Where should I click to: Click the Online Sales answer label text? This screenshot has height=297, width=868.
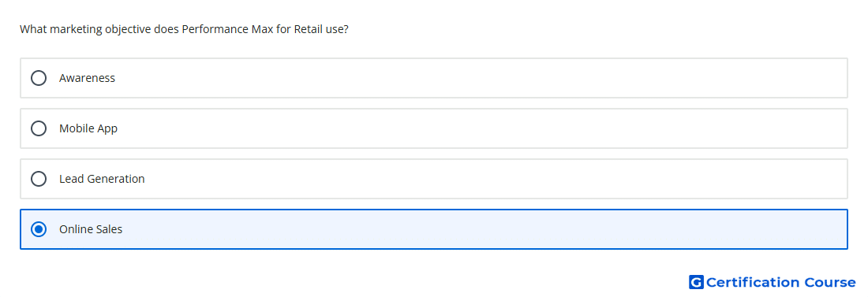tap(91, 229)
